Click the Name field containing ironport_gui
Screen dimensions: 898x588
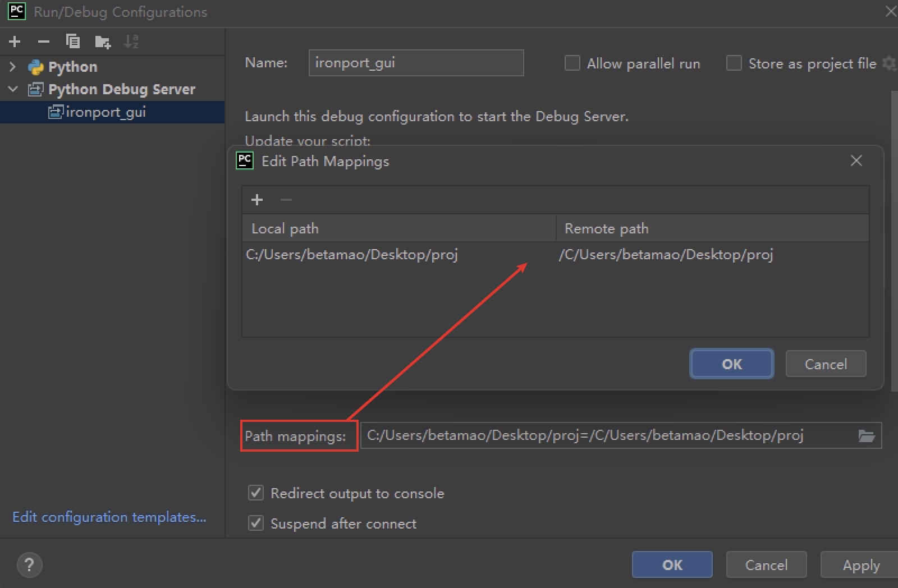(416, 63)
